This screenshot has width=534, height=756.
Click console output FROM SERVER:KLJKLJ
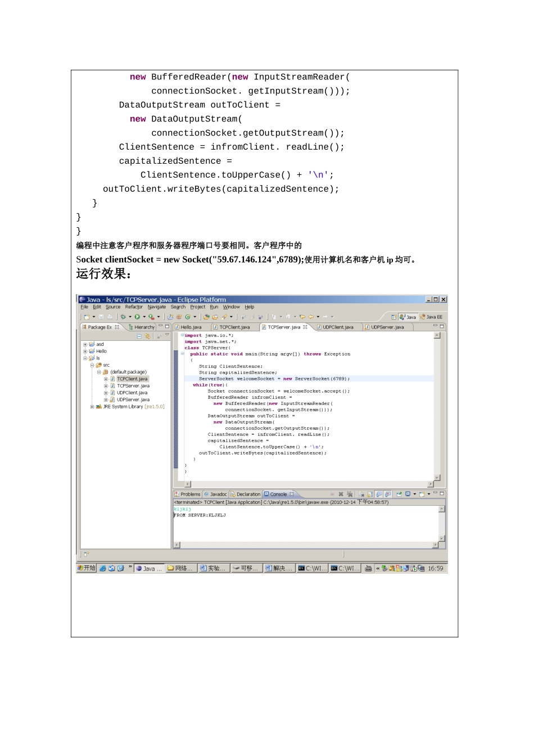[200, 515]
